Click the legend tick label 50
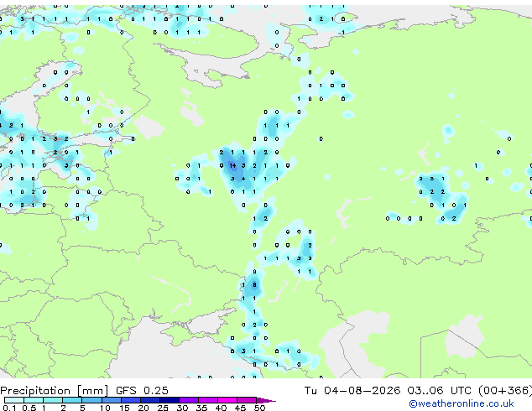The height and width of the screenshot is (411, 532). pos(259,408)
